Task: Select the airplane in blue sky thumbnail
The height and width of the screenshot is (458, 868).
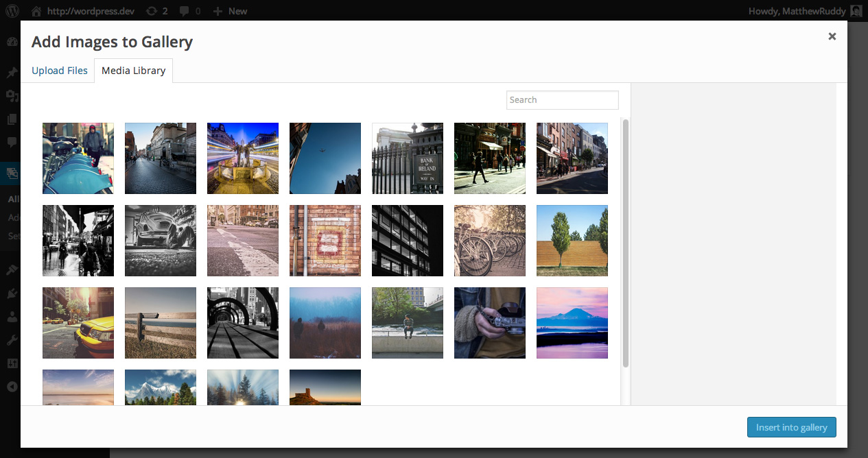Action: click(x=325, y=158)
